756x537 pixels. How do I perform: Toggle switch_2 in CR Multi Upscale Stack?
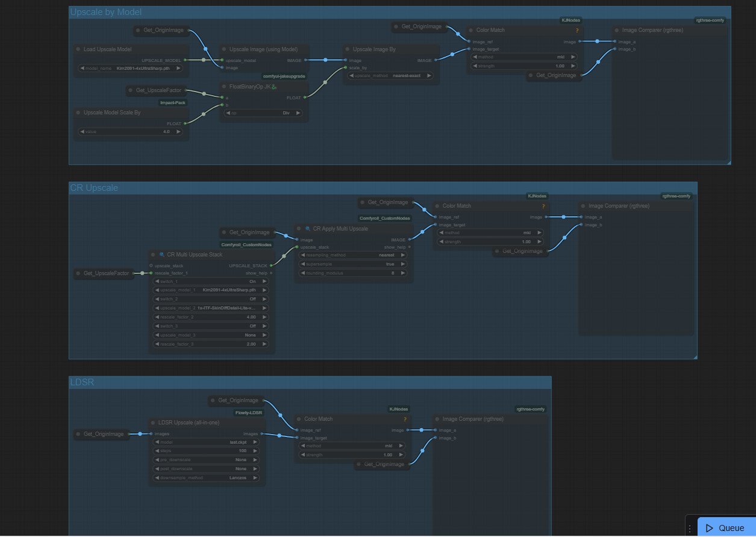pos(210,299)
